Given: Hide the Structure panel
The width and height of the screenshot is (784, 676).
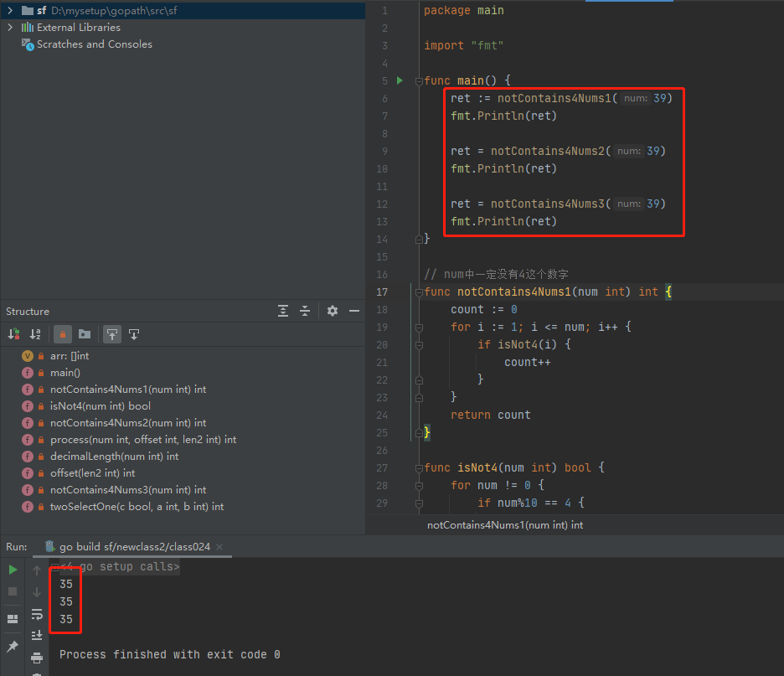Looking at the screenshot, I should (x=354, y=311).
